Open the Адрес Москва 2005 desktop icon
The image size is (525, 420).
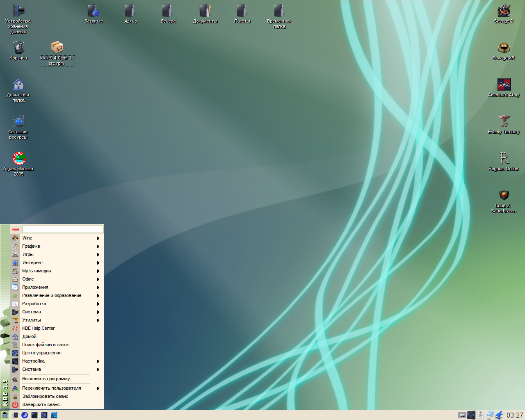pyautogui.click(x=18, y=158)
